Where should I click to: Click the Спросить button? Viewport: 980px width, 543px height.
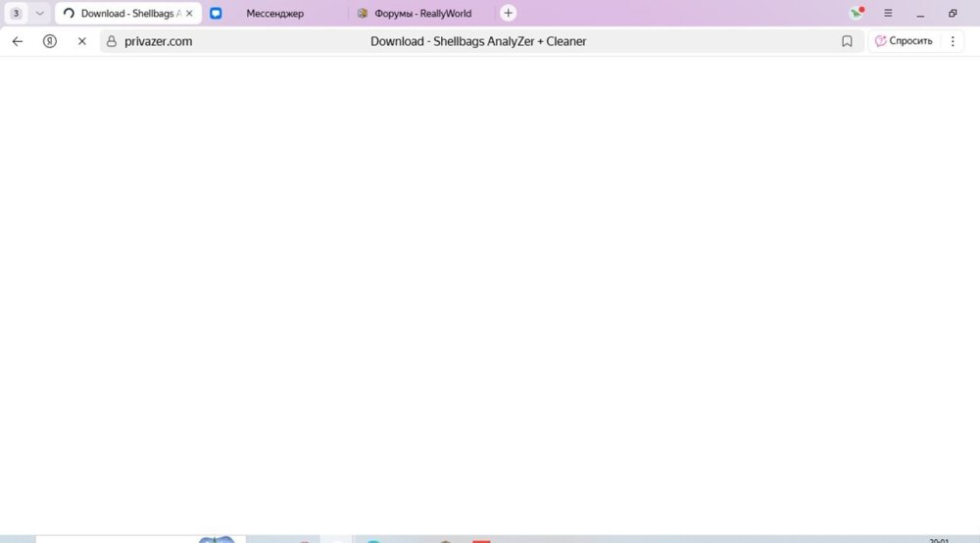(x=904, y=41)
